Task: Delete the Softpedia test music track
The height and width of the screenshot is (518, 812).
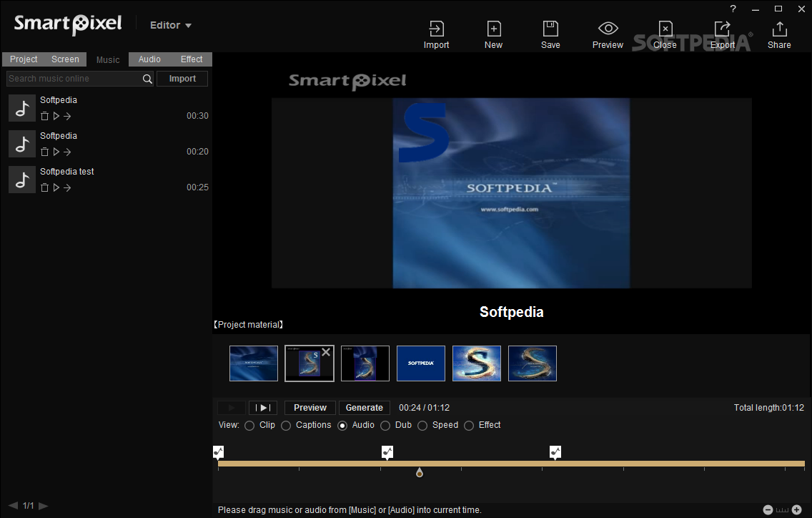Action: 44,187
